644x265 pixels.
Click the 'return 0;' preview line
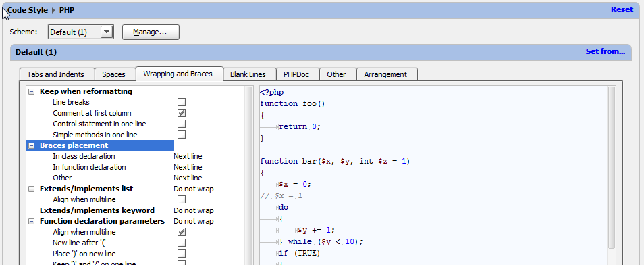(x=299, y=126)
